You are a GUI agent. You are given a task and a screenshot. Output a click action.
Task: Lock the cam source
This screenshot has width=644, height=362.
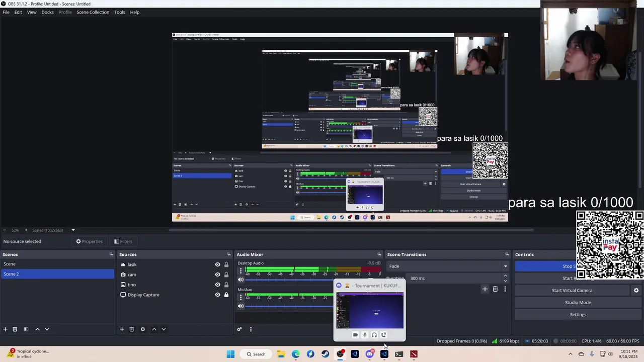(226, 275)
